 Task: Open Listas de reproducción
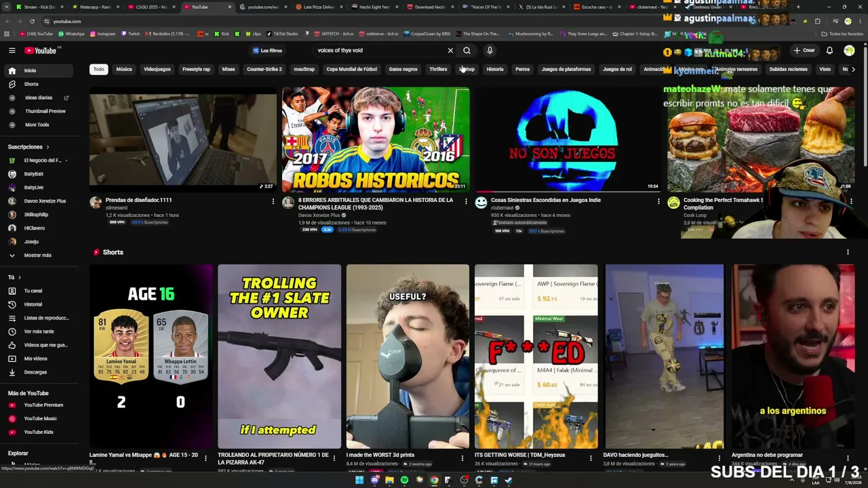tap(39, 318)
